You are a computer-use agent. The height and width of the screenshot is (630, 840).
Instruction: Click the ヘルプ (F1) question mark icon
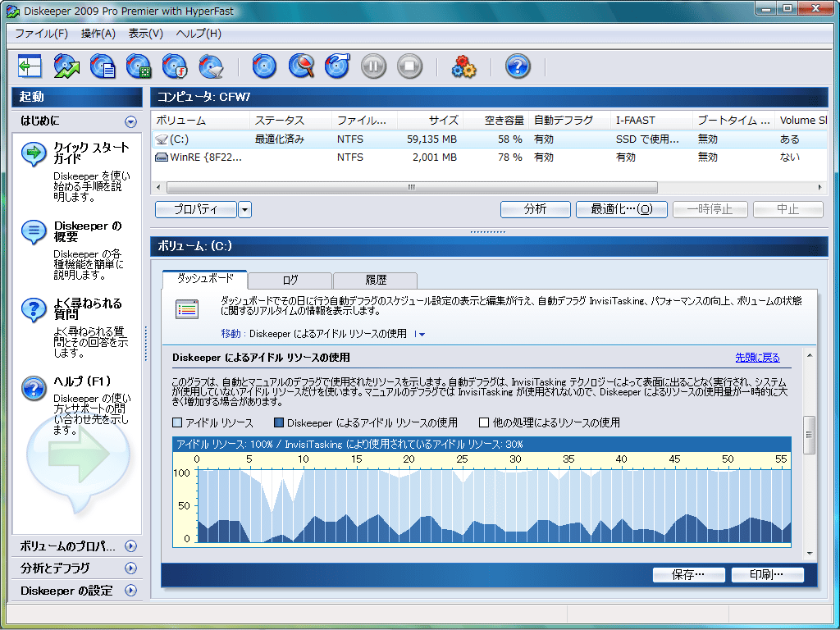[34, 388]
